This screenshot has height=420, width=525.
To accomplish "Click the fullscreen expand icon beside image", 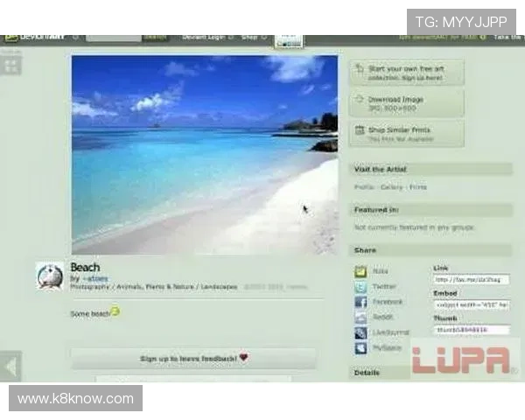I will click(x=10, y=66).
